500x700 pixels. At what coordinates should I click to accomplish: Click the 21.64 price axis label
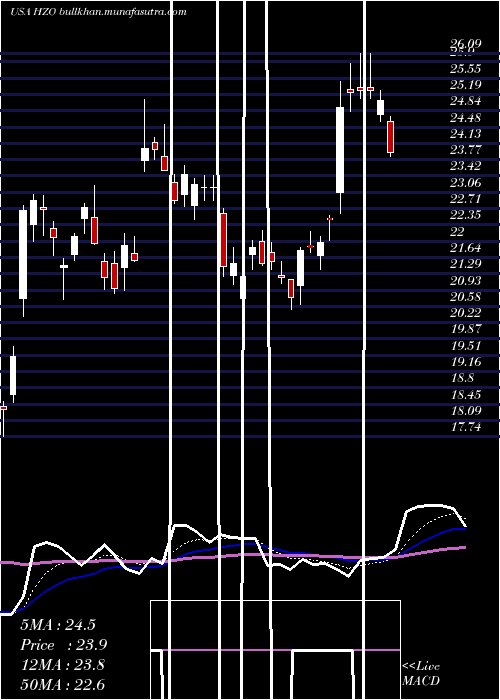coord(465,248)
